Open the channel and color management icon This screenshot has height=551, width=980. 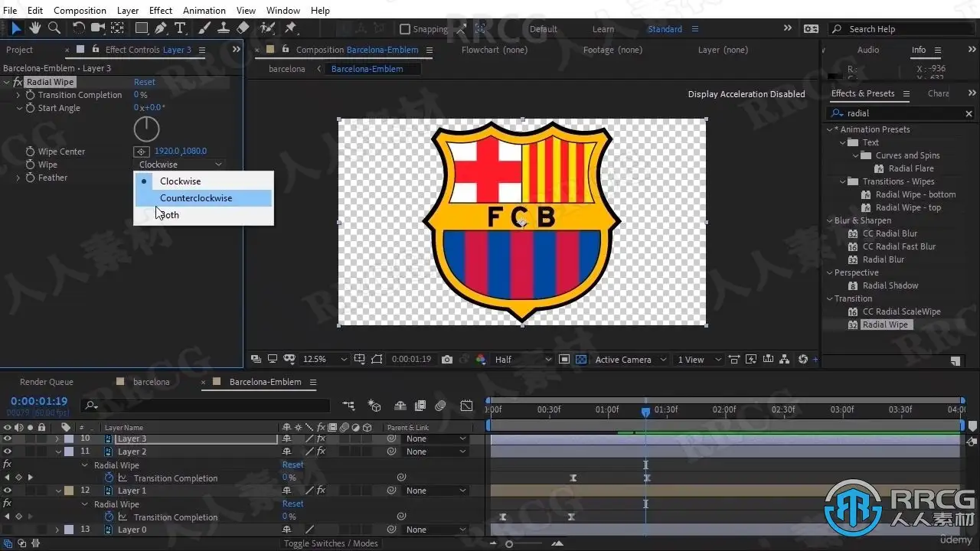pos(481,359)
